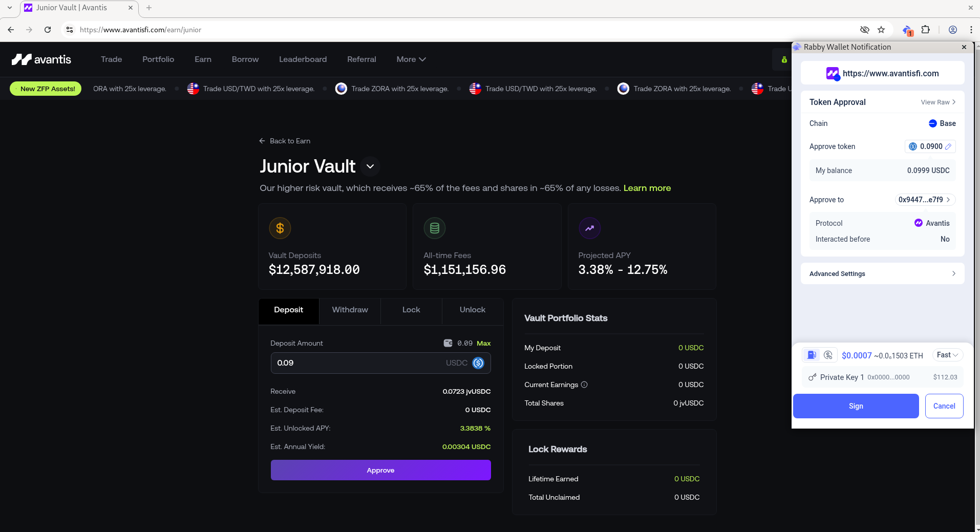Viewport: 980px width, 532px height.
Task: Click the Max deposit link
Action: click(484, 343)
